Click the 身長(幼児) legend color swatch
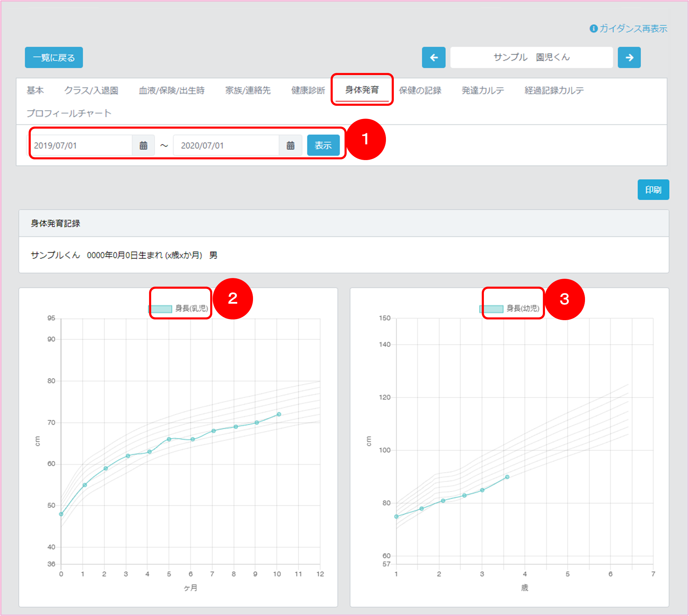689x616 pixels. coord(491,309)
